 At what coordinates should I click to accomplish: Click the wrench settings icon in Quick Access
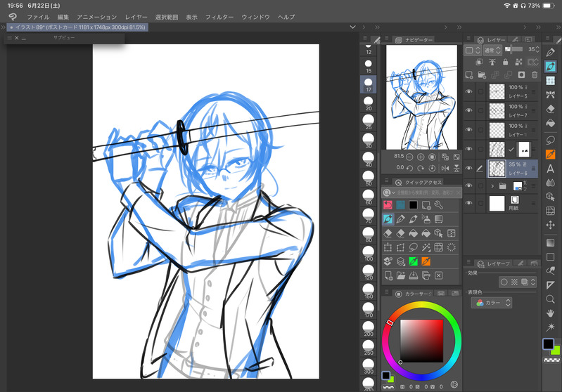(439, 204)
